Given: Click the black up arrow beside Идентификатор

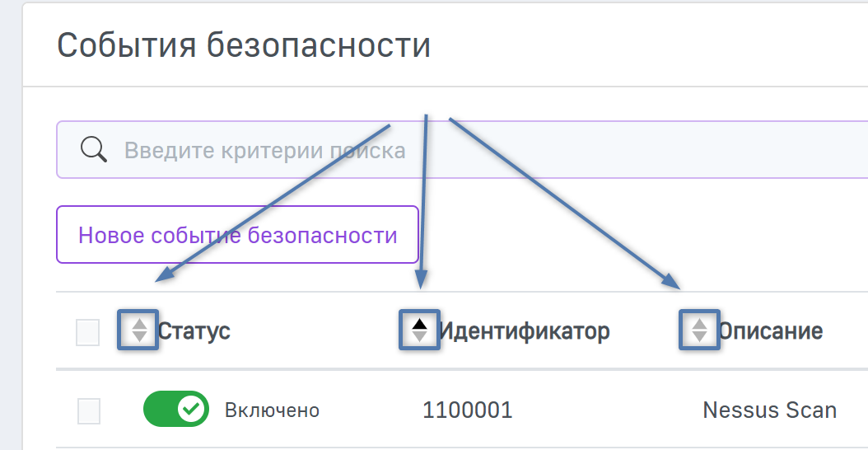Looking at the screenshot, I should pyautogui.click(x=420, y=324).
